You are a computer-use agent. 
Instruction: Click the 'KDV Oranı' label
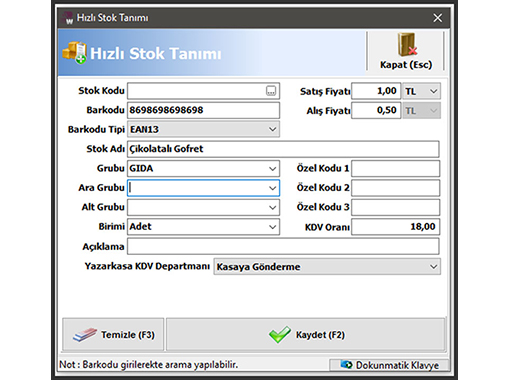(327, 227)
